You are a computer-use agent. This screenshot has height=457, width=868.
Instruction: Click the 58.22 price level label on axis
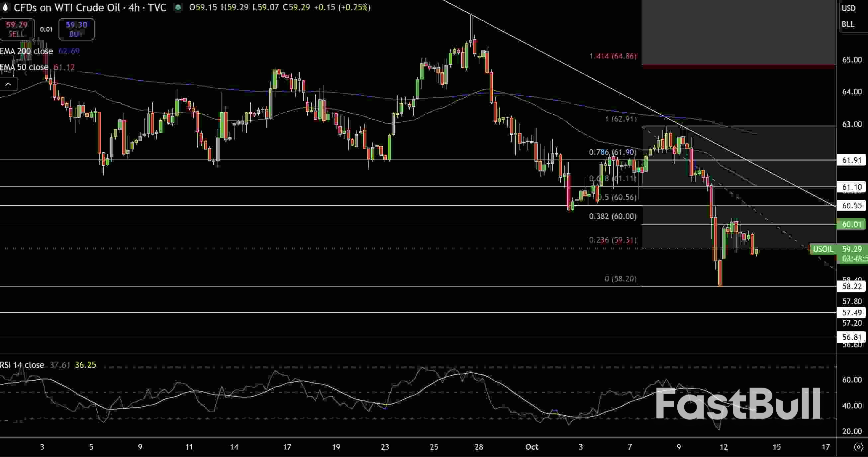852,286
